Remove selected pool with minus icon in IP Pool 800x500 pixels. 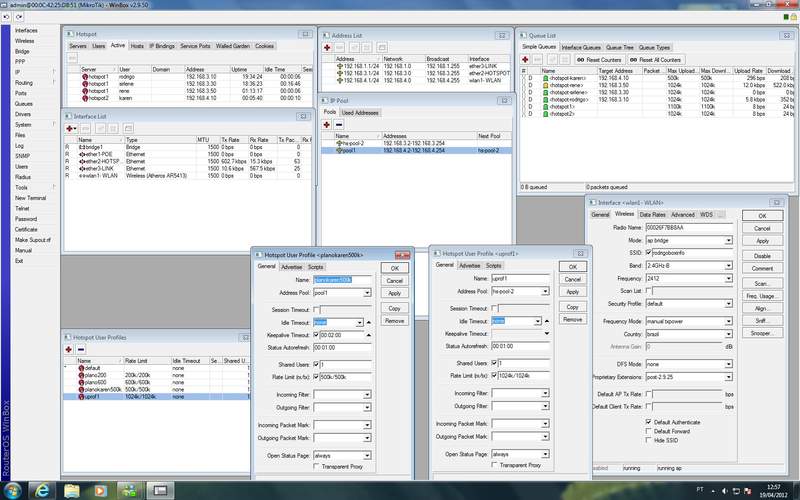tap(340, 125)
